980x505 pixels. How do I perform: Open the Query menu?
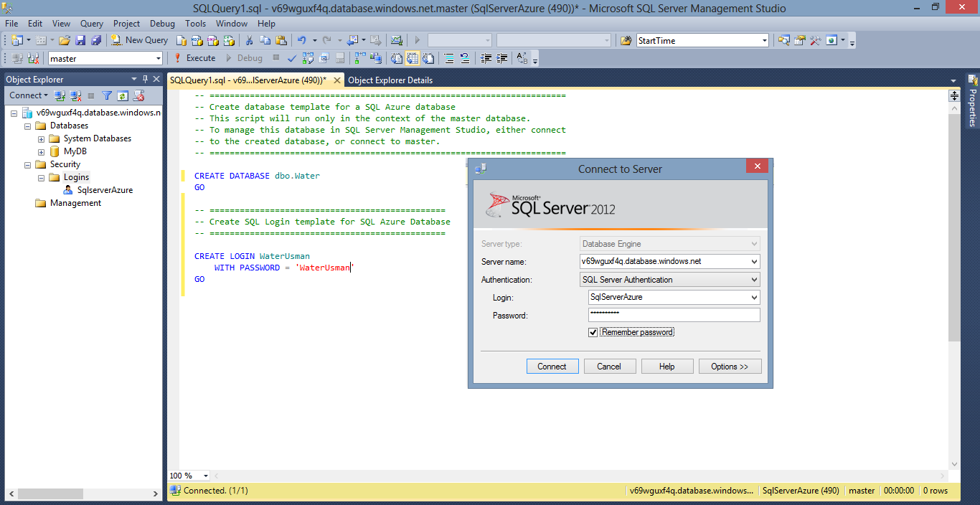click(x=92, y=24)
